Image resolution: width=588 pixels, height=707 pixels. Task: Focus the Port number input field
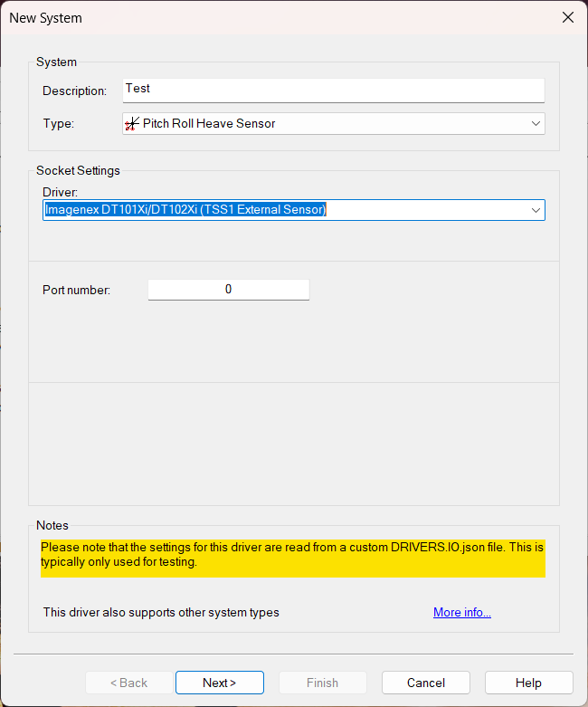coord(228,290)
